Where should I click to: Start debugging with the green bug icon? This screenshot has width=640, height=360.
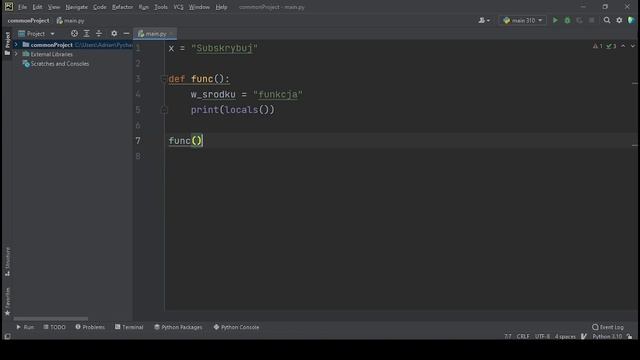pyautogui.click(x=567, y=20)
